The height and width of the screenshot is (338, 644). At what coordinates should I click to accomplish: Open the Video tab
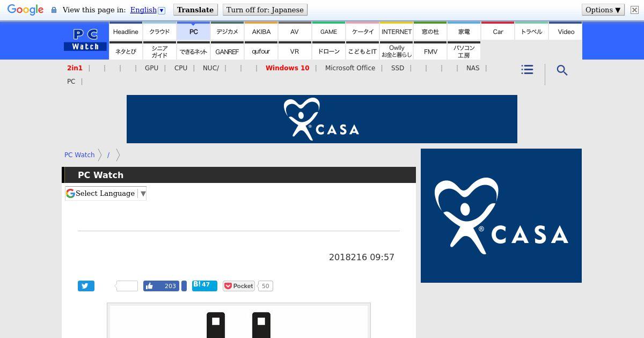(566, 32)
